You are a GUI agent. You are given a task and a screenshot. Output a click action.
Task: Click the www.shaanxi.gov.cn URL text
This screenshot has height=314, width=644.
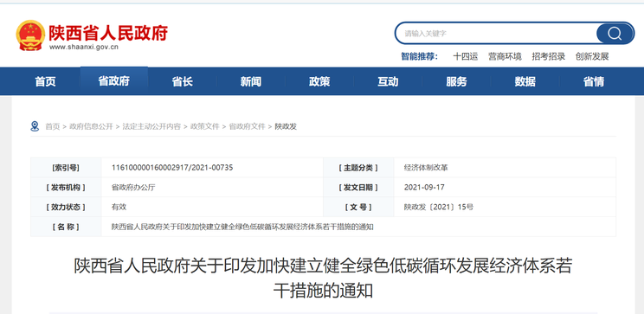pyautogui.click(x=84, y=47)
